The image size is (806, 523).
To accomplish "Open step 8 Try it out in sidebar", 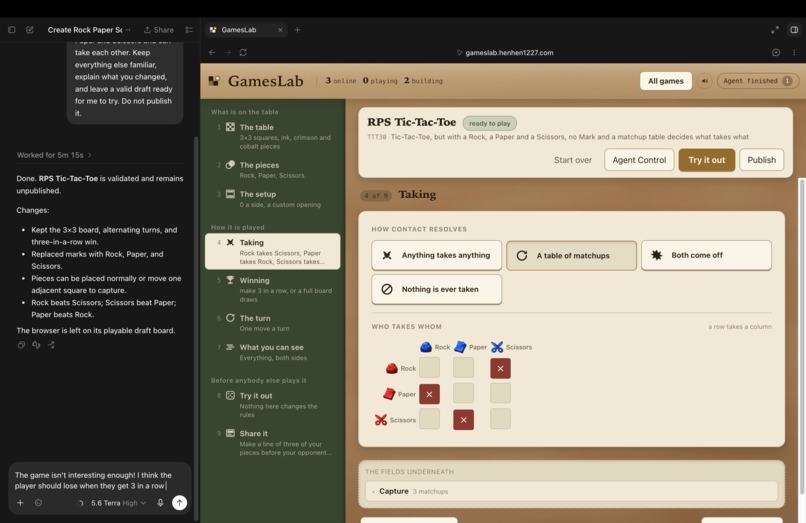I will click(x=272, y=404).
